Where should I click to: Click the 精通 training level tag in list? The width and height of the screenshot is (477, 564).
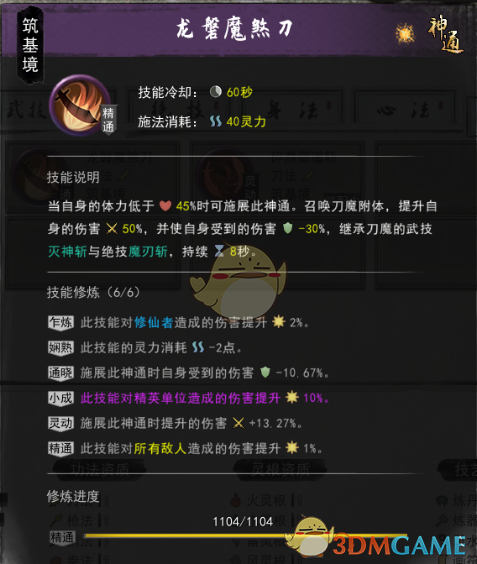tap(61, 449)
